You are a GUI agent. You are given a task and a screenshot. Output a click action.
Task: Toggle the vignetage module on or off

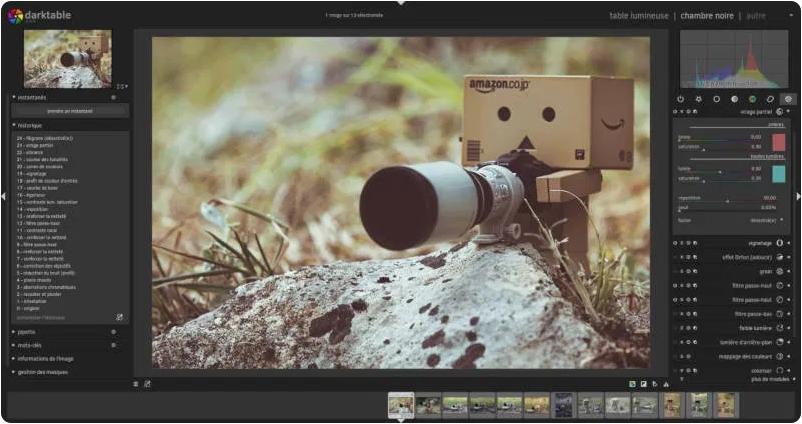[x=675, y=243]
